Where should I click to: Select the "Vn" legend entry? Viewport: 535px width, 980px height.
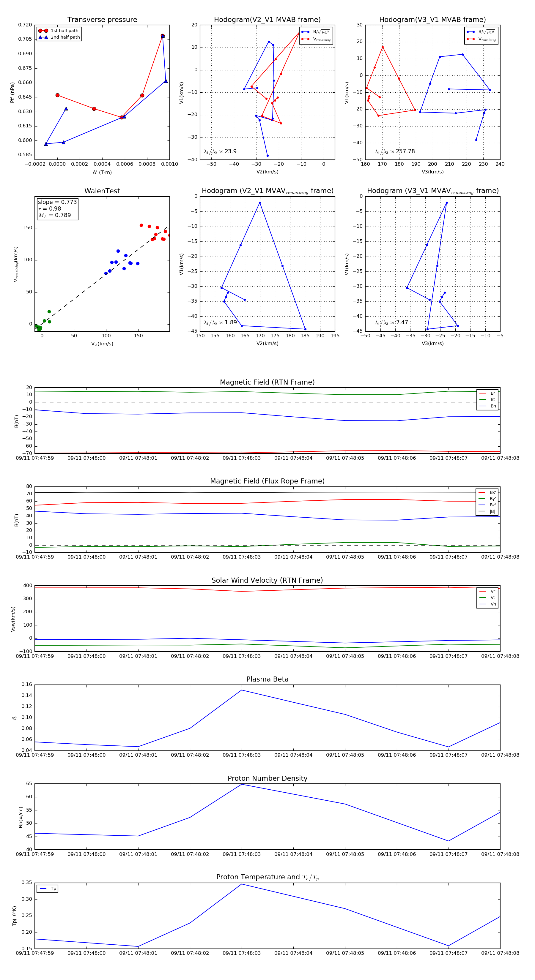point(488,604)
